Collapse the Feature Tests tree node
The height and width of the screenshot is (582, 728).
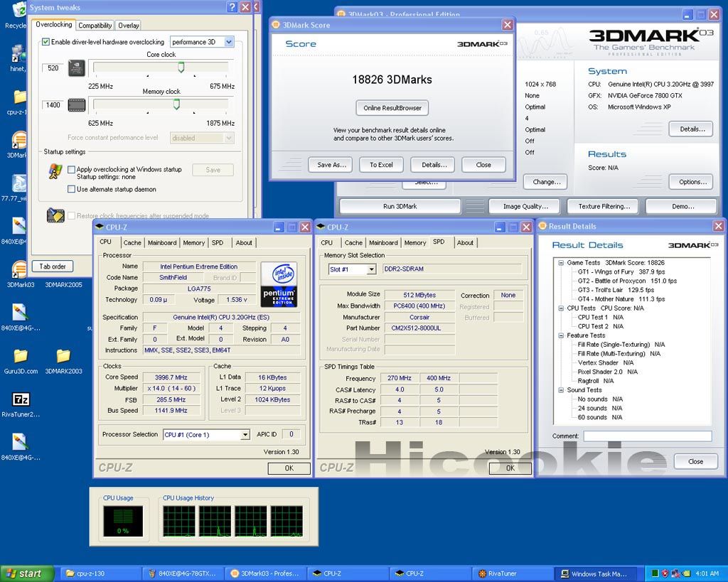click(x=561, y=335)
